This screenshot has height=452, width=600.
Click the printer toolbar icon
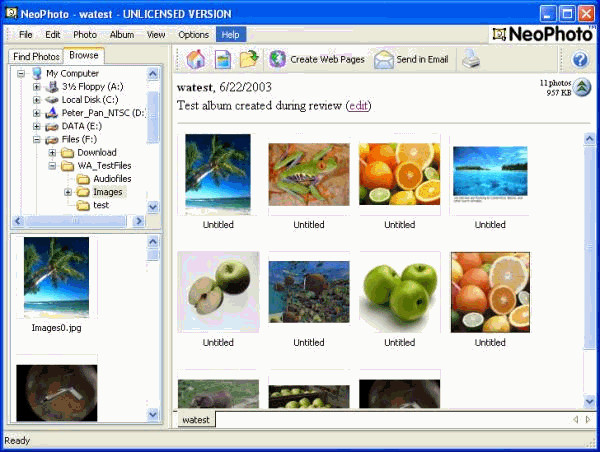[471, 59]
